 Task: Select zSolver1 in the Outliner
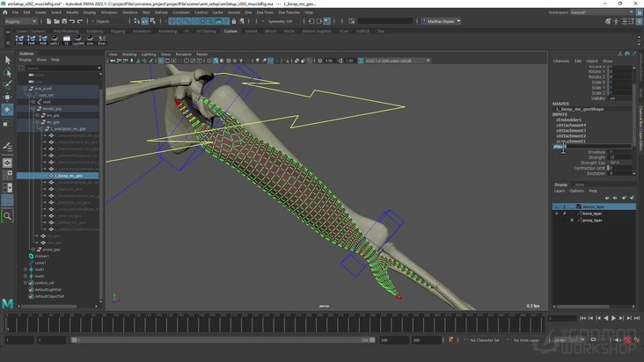click(42, 257)
